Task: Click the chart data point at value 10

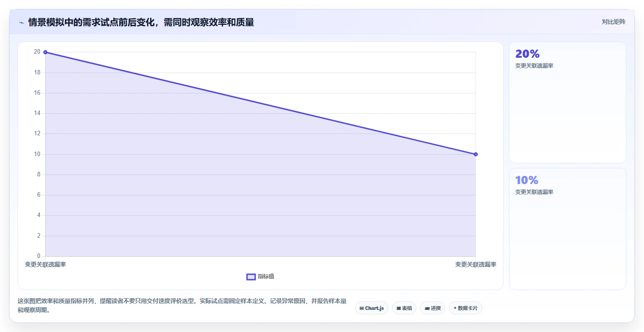Action: pos(476,154)
